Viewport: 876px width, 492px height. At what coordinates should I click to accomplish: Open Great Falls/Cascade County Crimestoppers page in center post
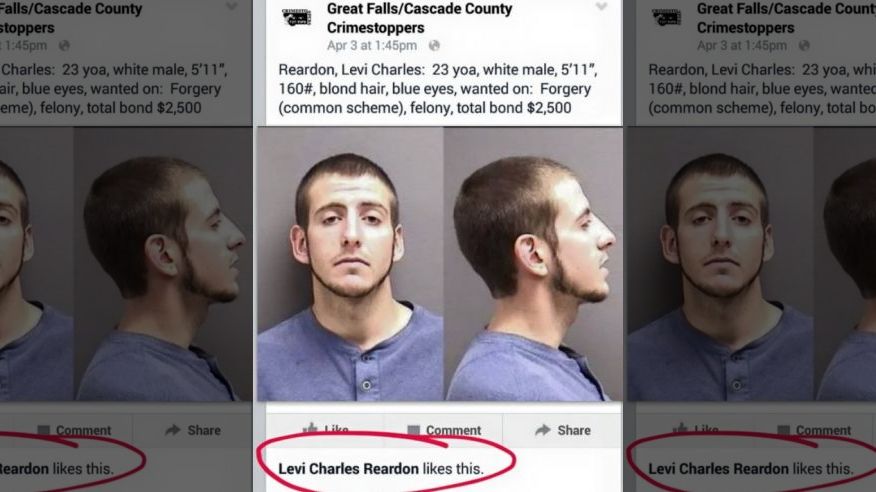[419, 18]
